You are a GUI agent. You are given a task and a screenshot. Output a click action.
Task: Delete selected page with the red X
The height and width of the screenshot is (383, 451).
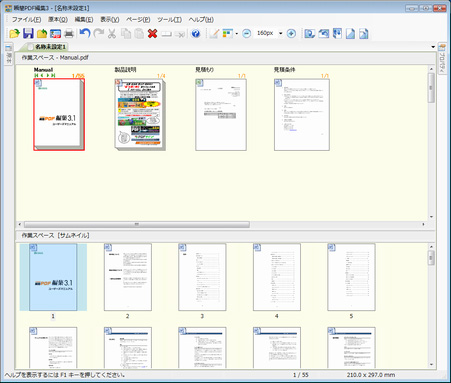coord(152,33)
